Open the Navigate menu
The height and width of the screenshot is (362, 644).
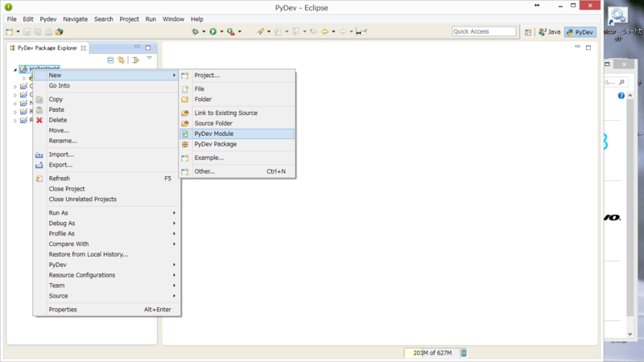(x=75, y=19)
